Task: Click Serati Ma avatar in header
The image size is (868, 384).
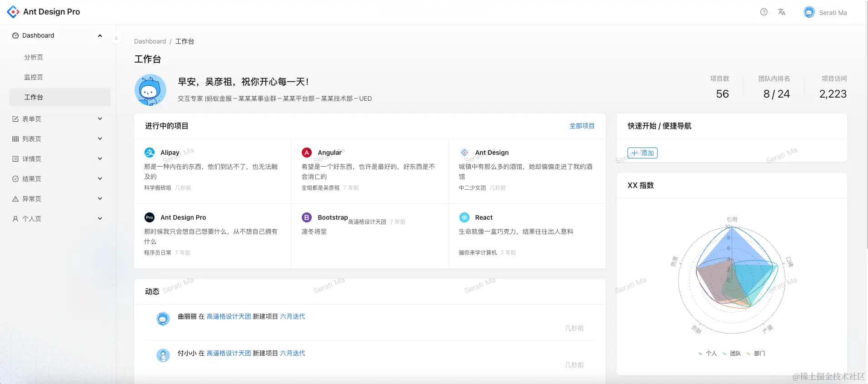Action: coord(809,12)
